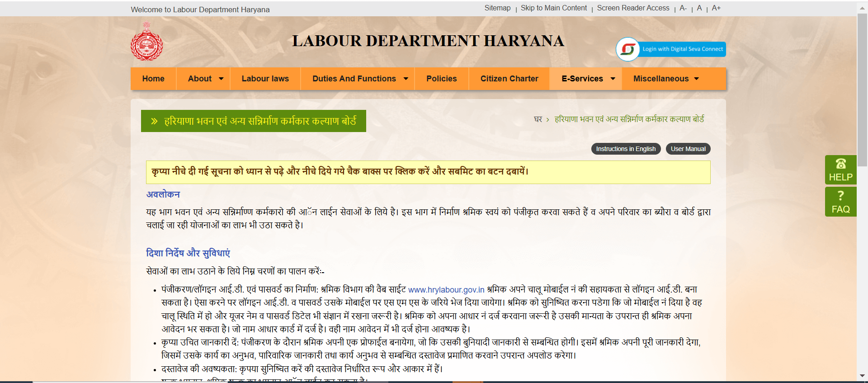The image size is (868, 383).
Task: Follow the www.hrylabour.gov.in link
Action: click(446, 290)
